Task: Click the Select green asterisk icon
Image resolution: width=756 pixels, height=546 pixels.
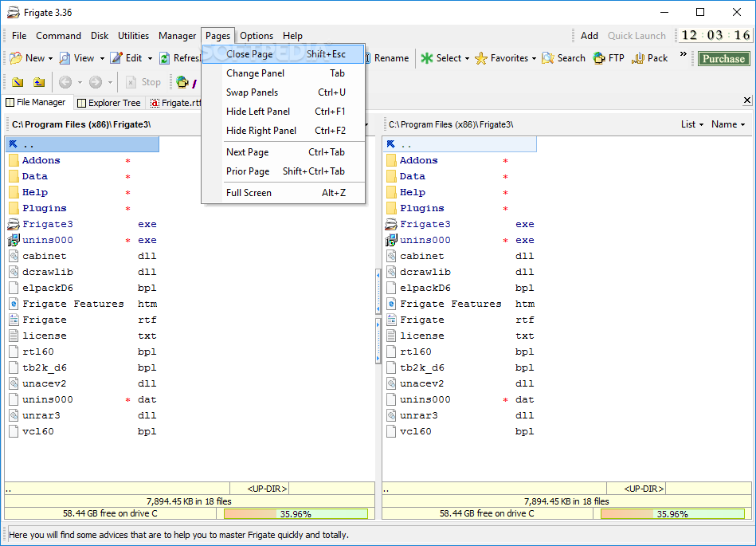Action: (x=427, y=58)
